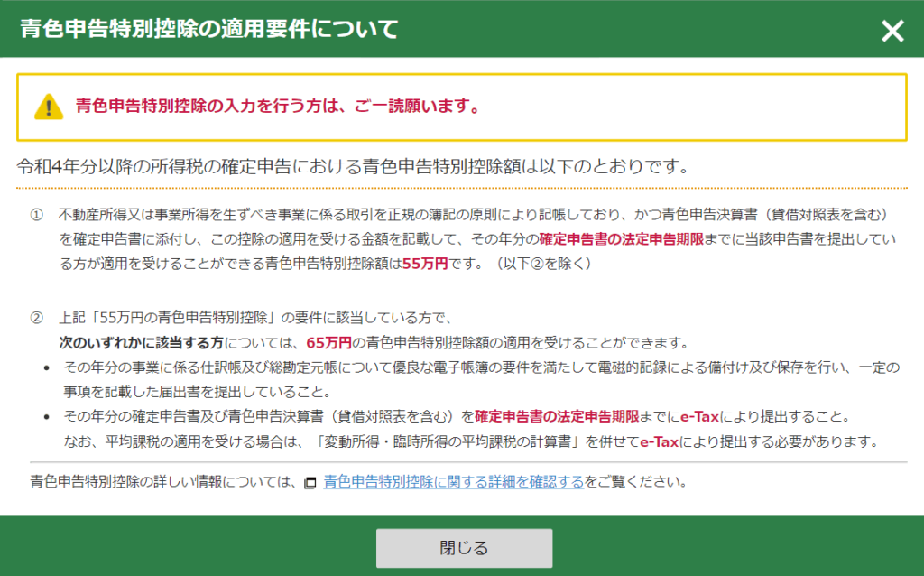
Task: Click e-Tax before により提出すること
Action: [699, 417]
